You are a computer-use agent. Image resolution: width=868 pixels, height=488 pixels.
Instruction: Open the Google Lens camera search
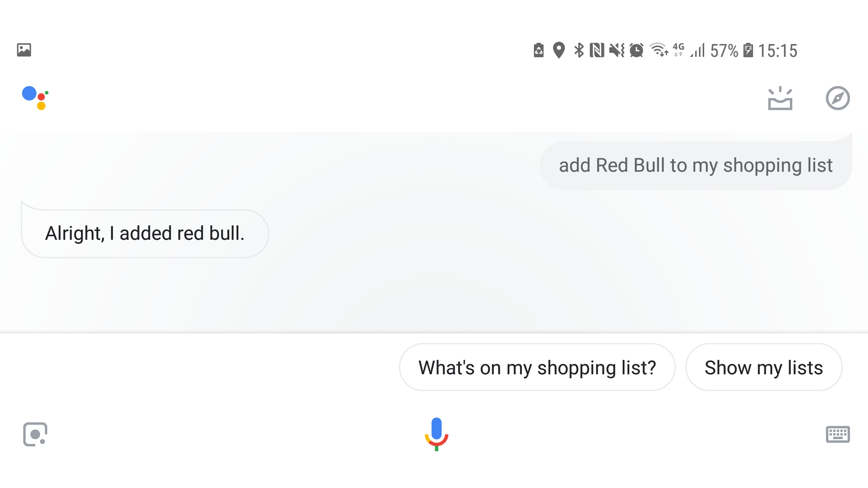tap(34, 434)
